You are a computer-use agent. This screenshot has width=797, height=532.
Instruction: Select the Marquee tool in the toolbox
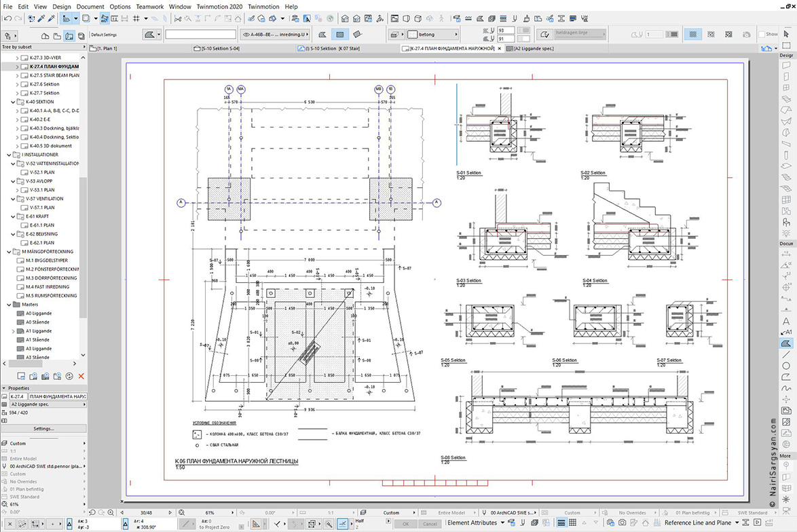786,45
